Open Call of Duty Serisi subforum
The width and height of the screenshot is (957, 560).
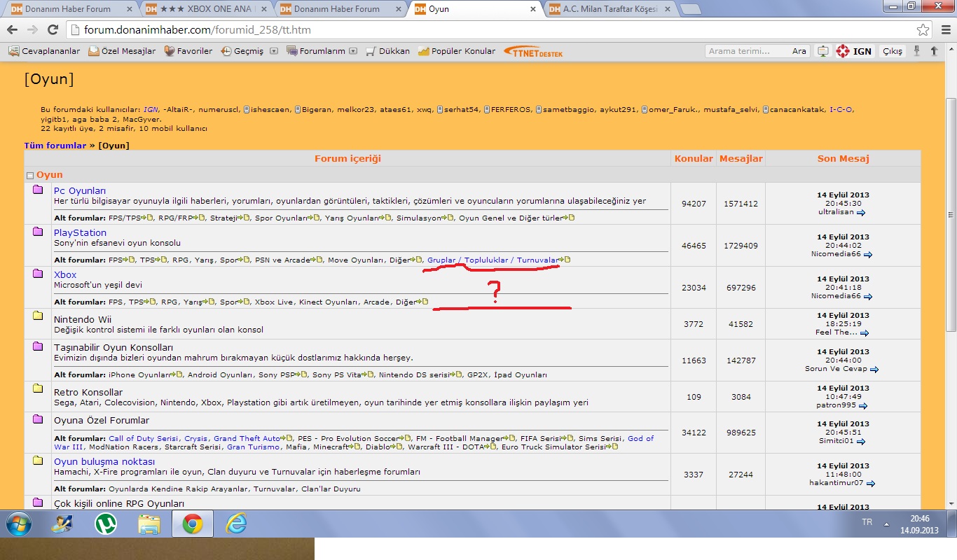144,438
